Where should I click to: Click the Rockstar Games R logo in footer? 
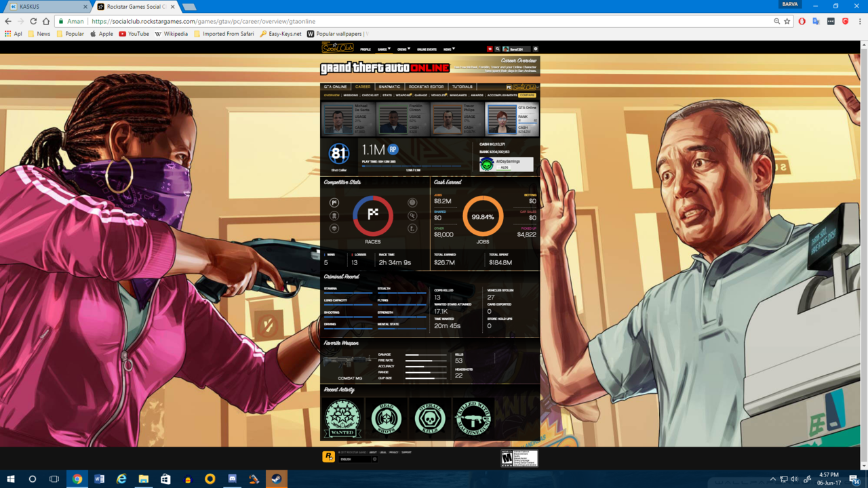click(328, 457)
